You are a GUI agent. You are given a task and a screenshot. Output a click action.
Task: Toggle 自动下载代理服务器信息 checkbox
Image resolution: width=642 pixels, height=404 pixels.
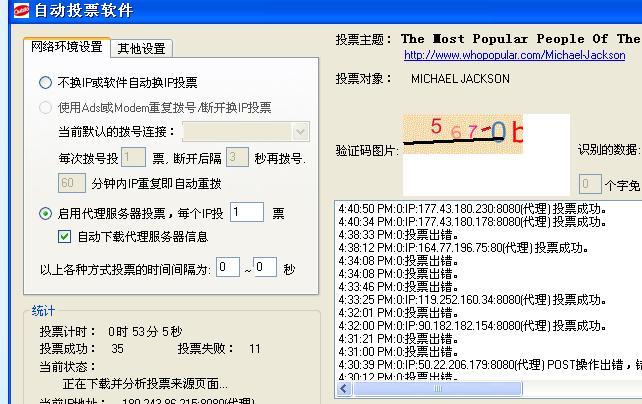[66, 237]
